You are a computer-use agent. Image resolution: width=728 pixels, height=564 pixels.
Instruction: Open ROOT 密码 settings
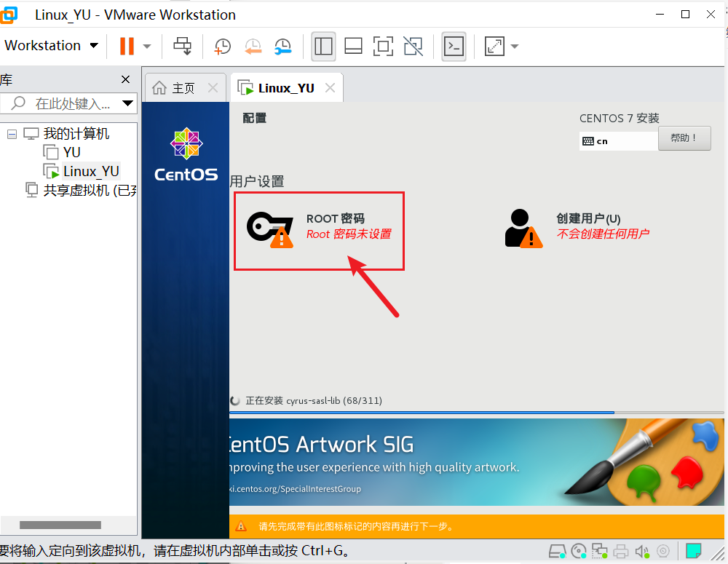coord(320,231)
